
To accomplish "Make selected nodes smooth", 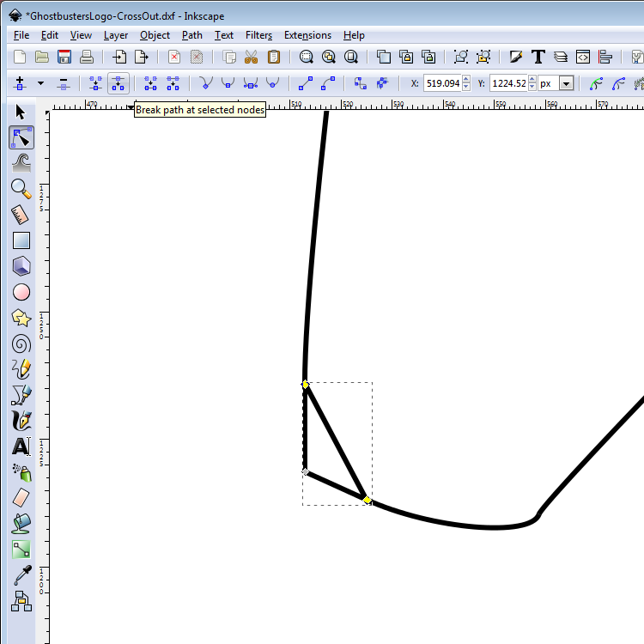I will [228, 83].
